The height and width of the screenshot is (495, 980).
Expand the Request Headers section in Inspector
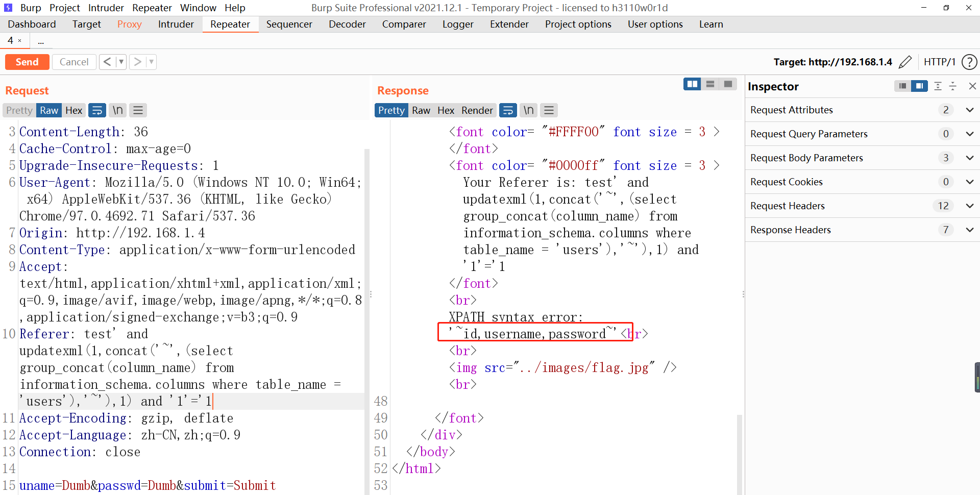click(969, 206)
